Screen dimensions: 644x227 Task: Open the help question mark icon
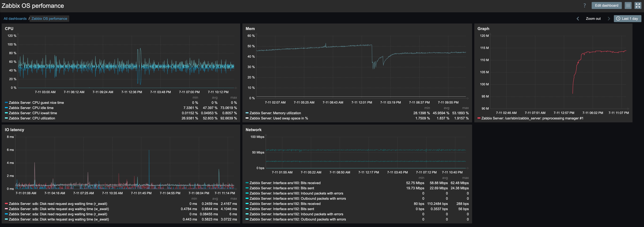point(584,5)
